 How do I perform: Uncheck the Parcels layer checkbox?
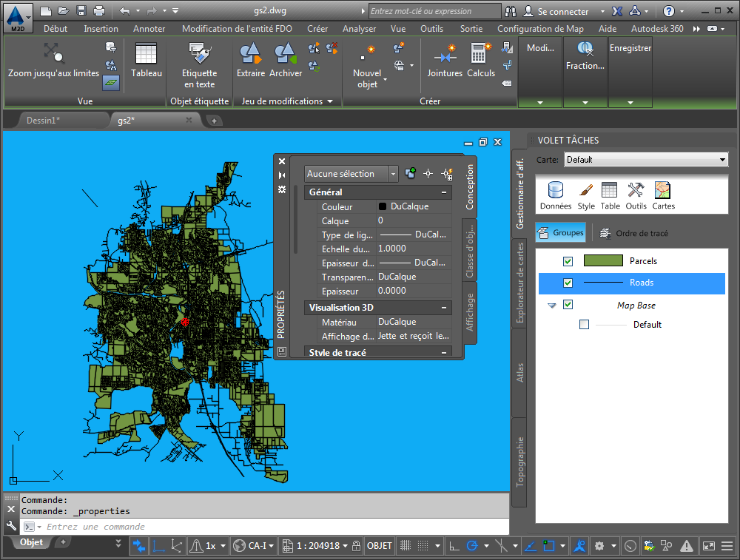tap(568, 261)
